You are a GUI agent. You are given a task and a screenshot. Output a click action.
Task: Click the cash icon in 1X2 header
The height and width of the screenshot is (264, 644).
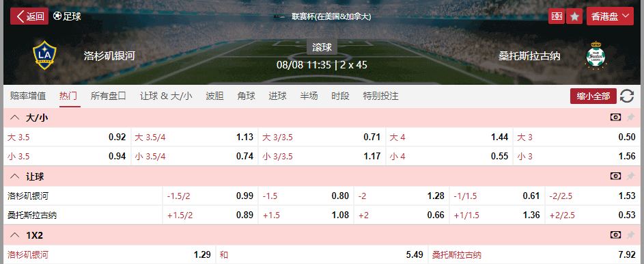click(616, 235)
